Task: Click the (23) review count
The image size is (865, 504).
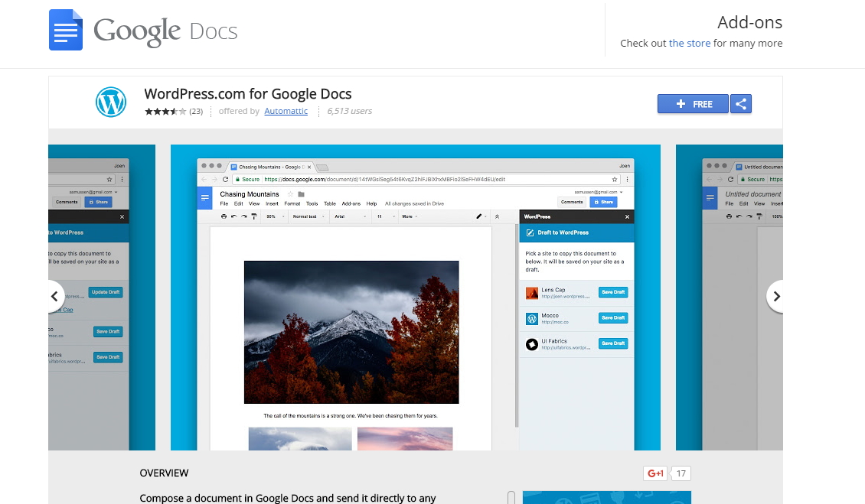Action: pyautogui.click(x=196, y=112)
